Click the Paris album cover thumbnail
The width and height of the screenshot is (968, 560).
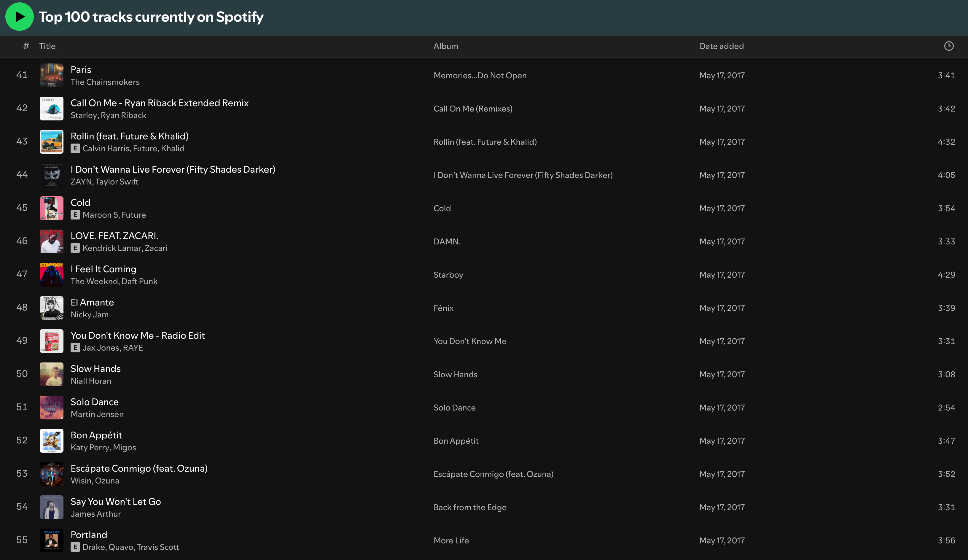coord(52,75)
